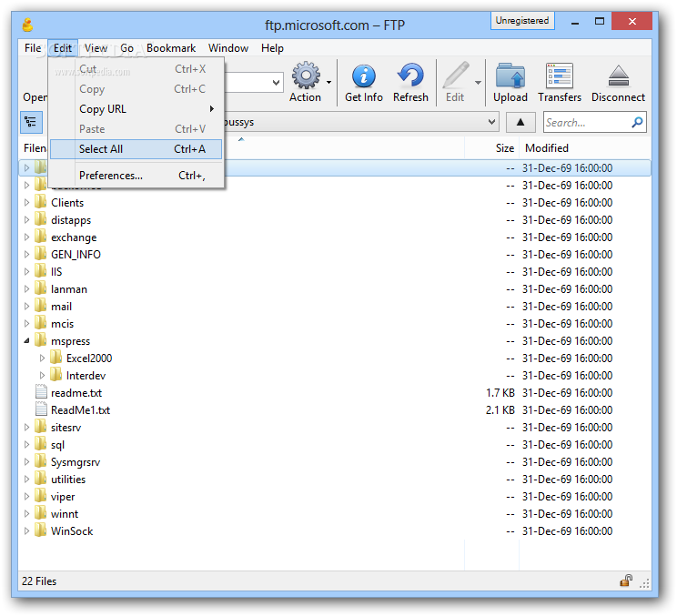Expand the exchange folder
The width and height of the screenshot is (677, 616).
[26, 237]
